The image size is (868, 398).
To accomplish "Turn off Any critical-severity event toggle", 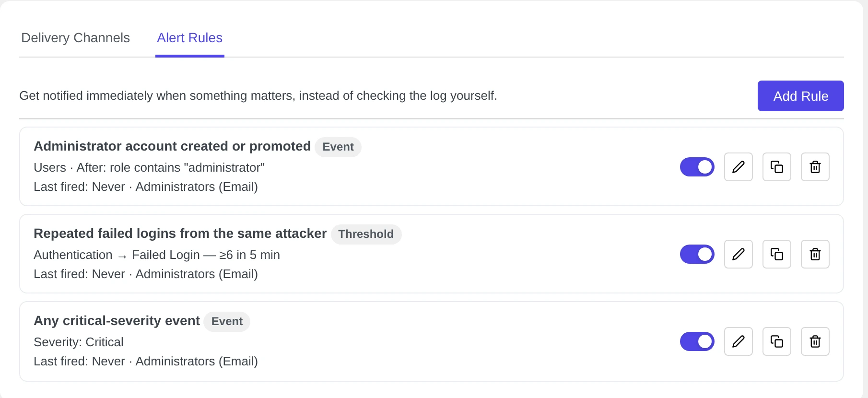I will tap(697, 341).
